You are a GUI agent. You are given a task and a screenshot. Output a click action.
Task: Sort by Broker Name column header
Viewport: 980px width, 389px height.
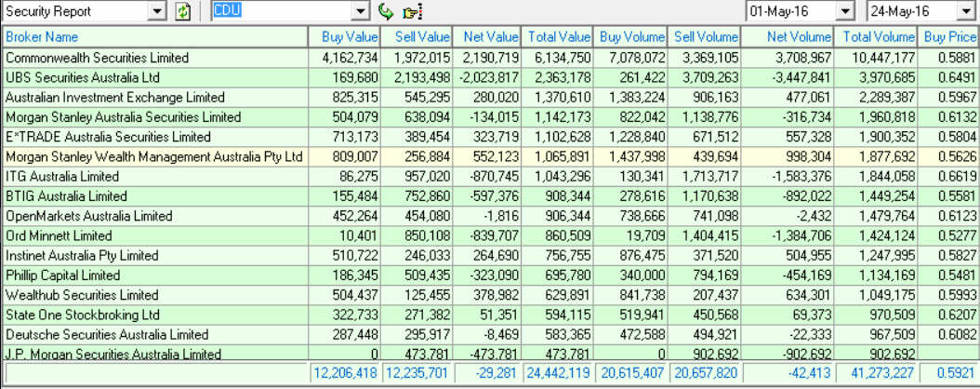click(155, 37)
